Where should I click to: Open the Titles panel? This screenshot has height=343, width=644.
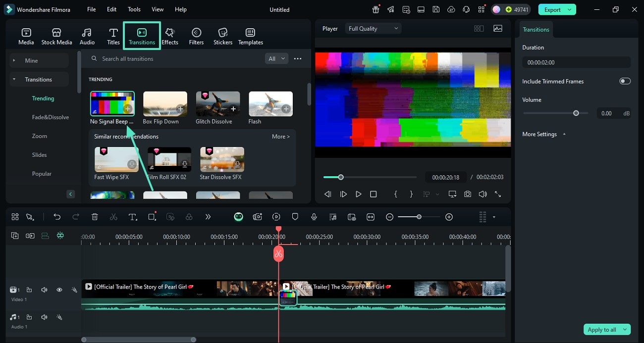(113, 37)
